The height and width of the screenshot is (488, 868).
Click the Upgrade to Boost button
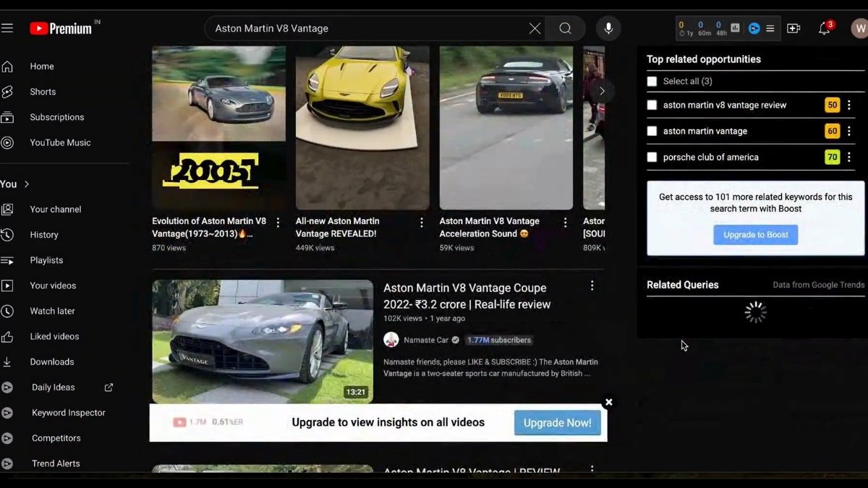click(755, 235)
